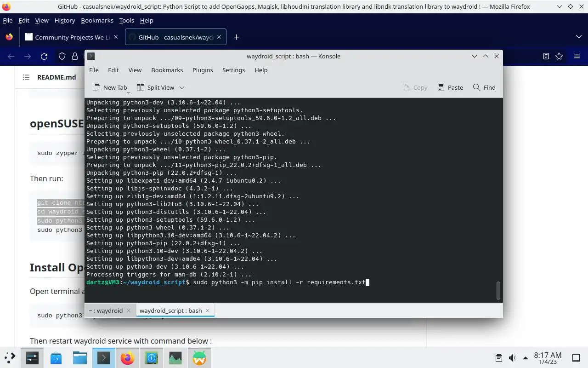Open the Firefox File menu

pos(8,20)
